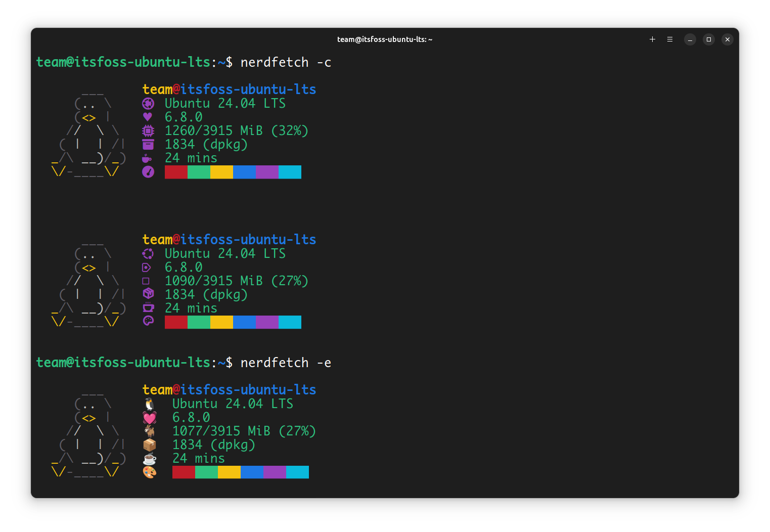The height and width of the screenshot is (532, 770).
Task: Click the outlined Ubuntu circle icon in 1090 MiB block
Action: (x=148, y=254)
